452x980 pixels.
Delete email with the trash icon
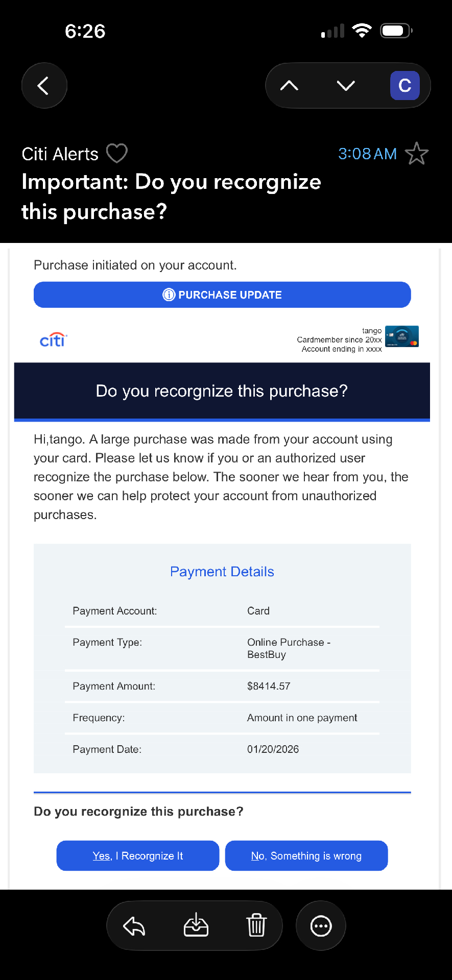(x=256, y=926)
